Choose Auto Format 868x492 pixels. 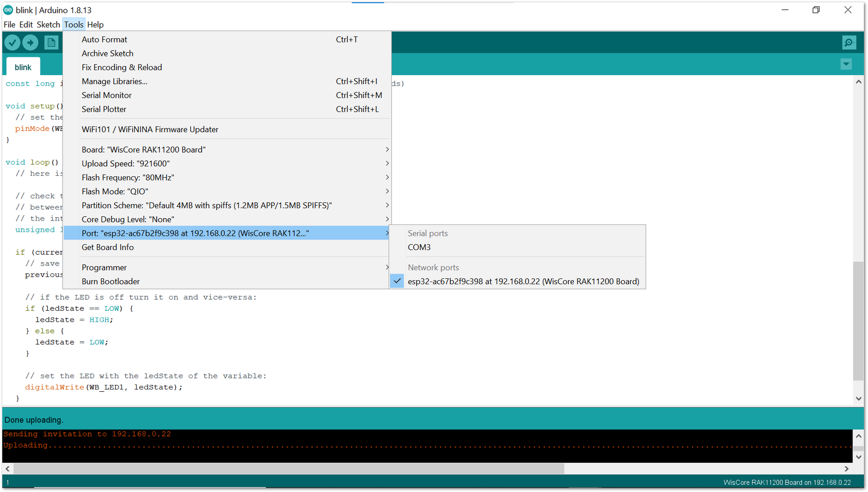(x=227, y=40)
